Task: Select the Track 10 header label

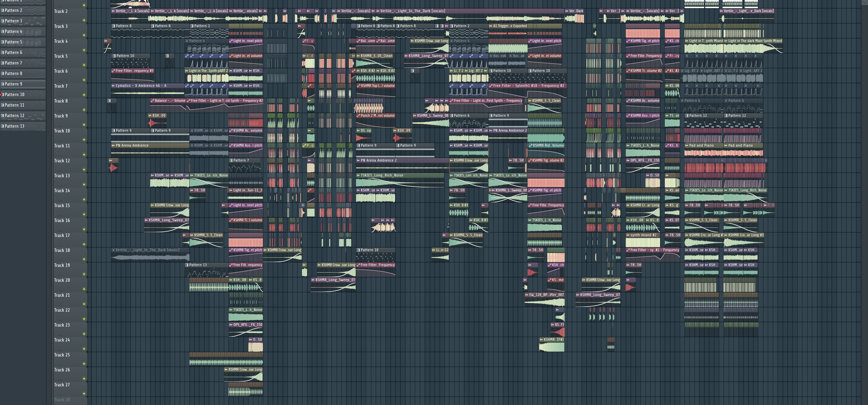Action: coord(62,131)
